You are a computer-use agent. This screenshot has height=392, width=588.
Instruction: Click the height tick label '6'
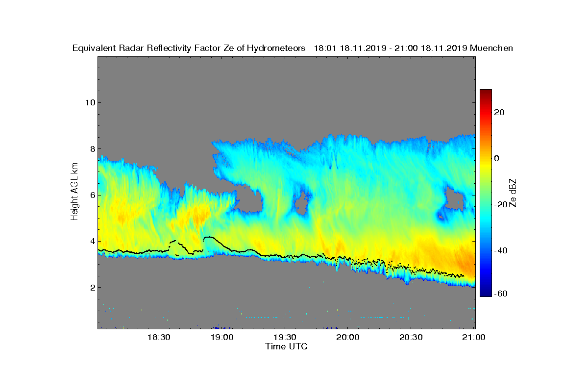point(92,195)
